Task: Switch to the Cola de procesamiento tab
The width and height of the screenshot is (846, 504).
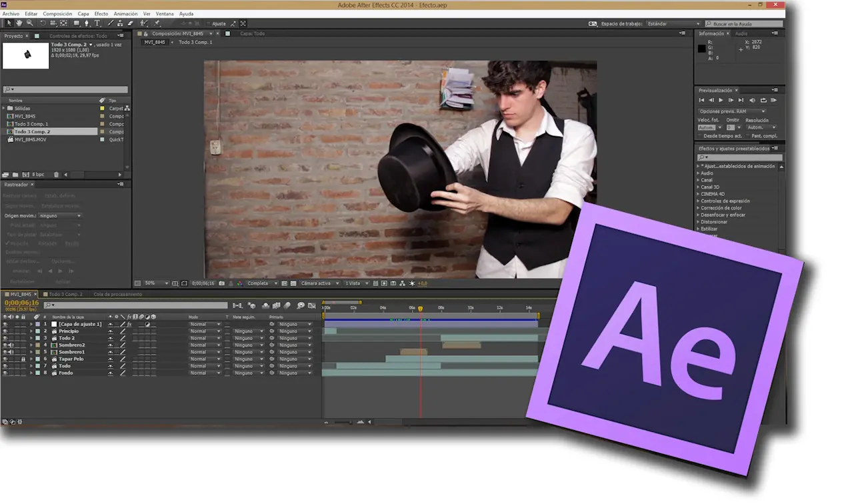Action: coord(117,294)
